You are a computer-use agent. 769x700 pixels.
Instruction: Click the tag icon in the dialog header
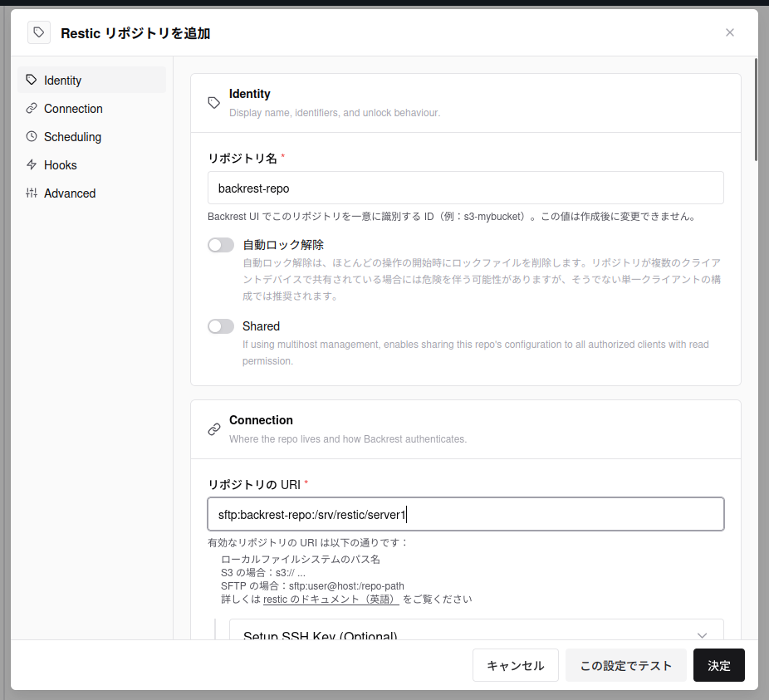39,33
